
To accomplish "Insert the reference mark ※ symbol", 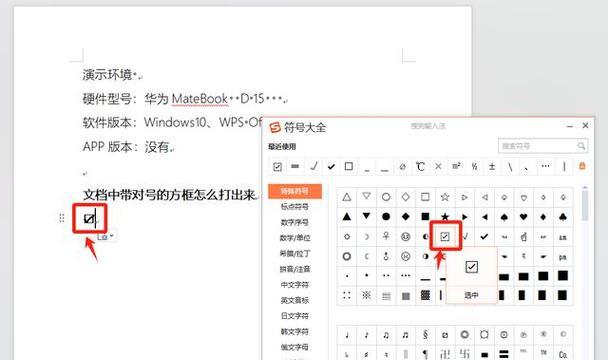I will (366, 296).
